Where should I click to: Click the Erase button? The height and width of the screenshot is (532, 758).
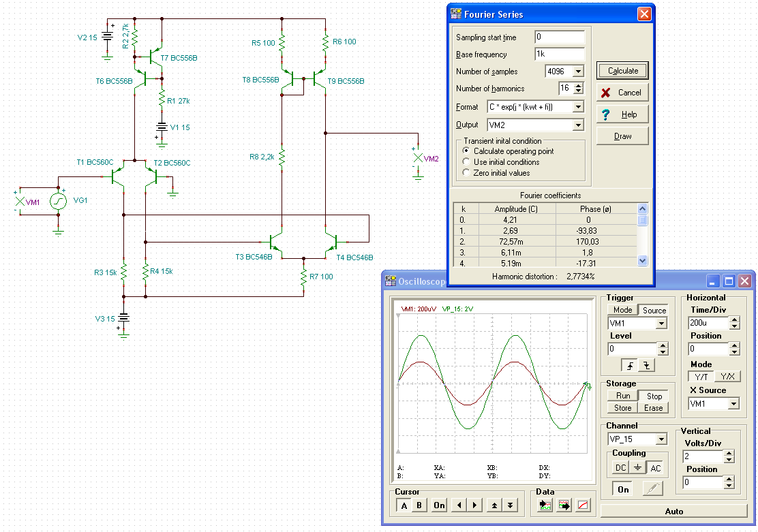(x=653, y=408)
